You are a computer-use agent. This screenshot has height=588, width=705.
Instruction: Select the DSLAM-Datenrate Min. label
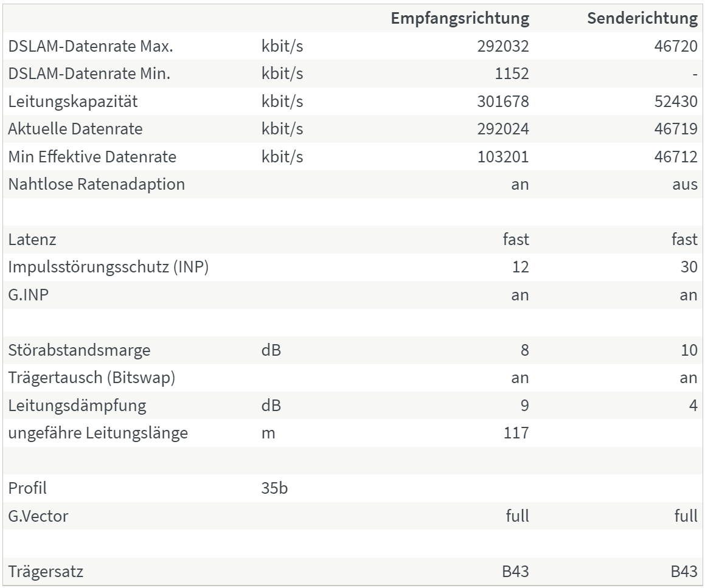(x=89, y=74)
